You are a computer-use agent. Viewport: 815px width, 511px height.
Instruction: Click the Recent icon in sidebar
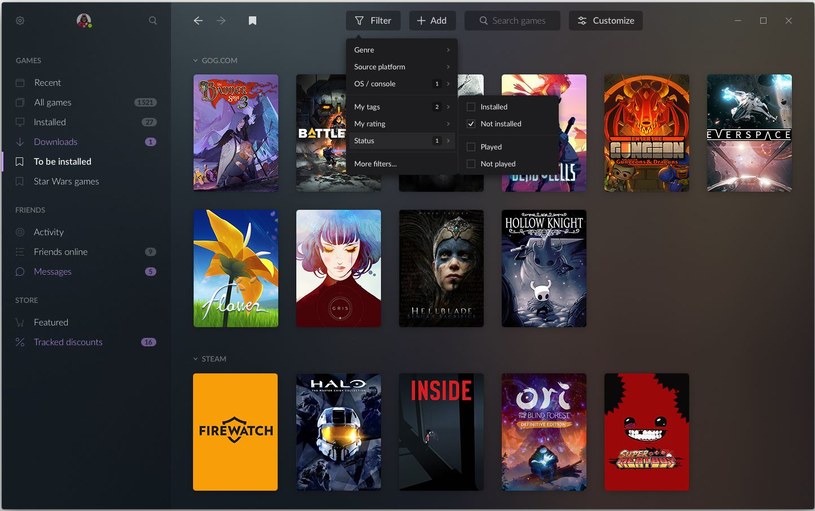[20, 83]
